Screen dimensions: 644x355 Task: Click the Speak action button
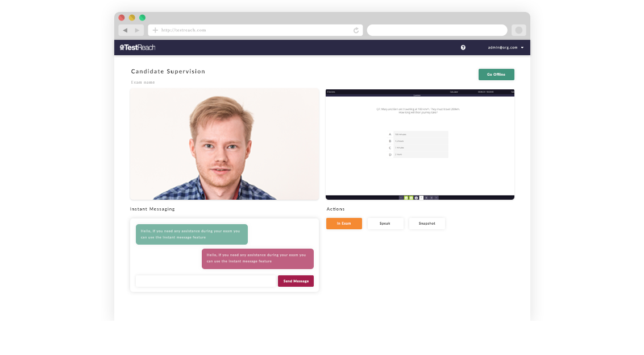(385, 224)
